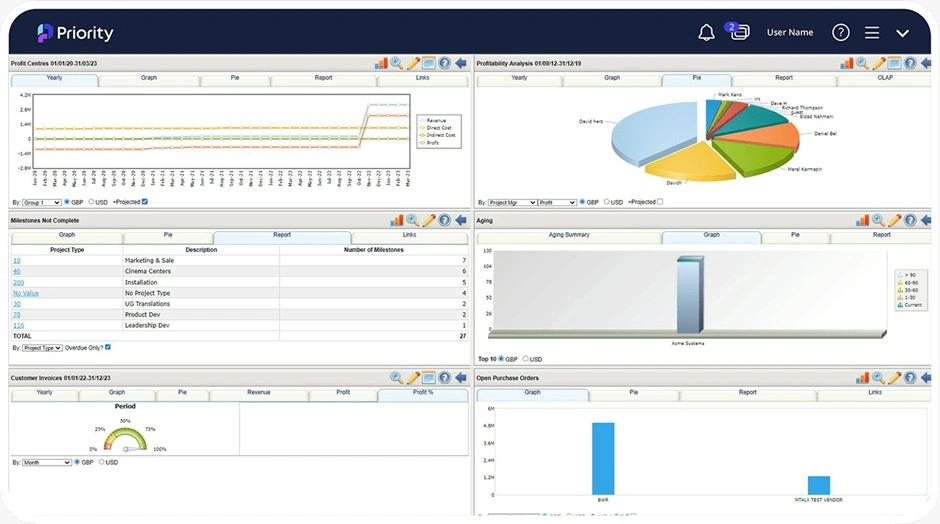Click the bar chart icon in Profitability Analysis

(846, 63)
